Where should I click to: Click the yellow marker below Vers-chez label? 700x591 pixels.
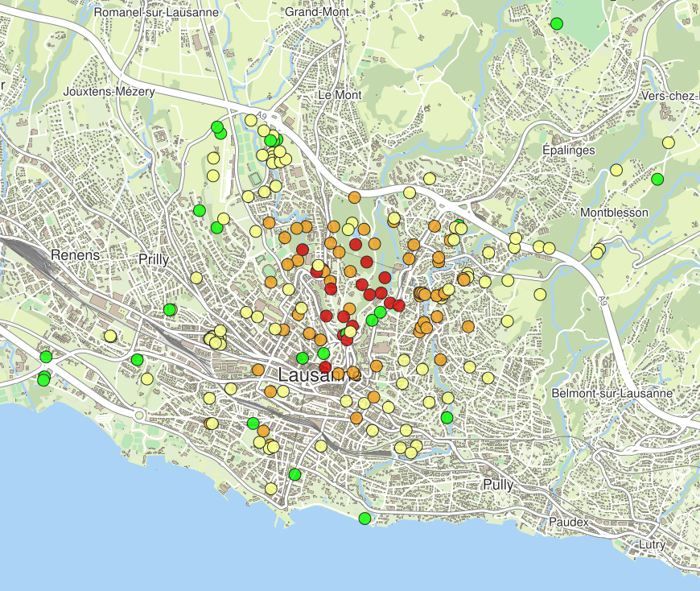click(669, 143)
